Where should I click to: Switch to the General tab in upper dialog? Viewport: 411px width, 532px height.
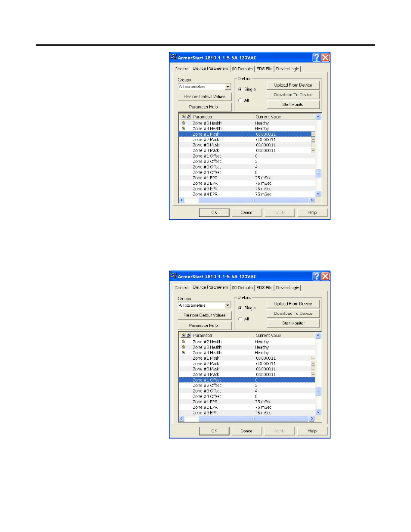[182, 69]
